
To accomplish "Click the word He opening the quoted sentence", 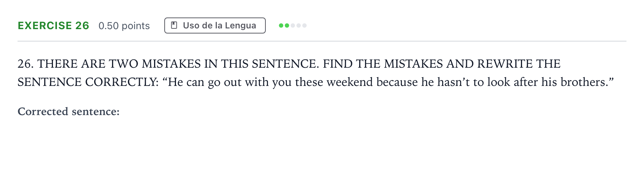I will 176,82.
